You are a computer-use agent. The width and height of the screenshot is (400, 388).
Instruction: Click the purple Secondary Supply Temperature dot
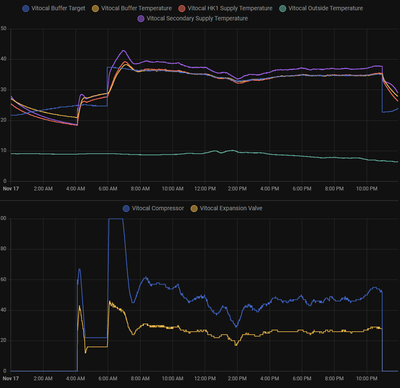tap(141, 19)
